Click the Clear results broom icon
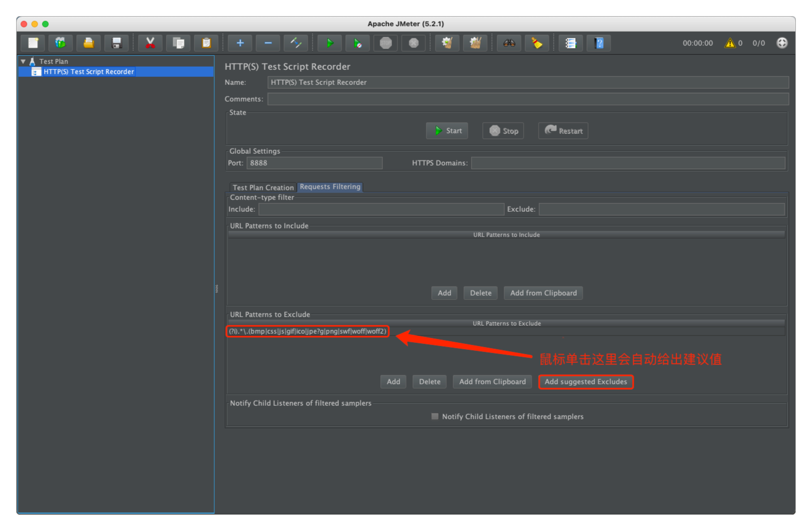 (x=447, y=43)
